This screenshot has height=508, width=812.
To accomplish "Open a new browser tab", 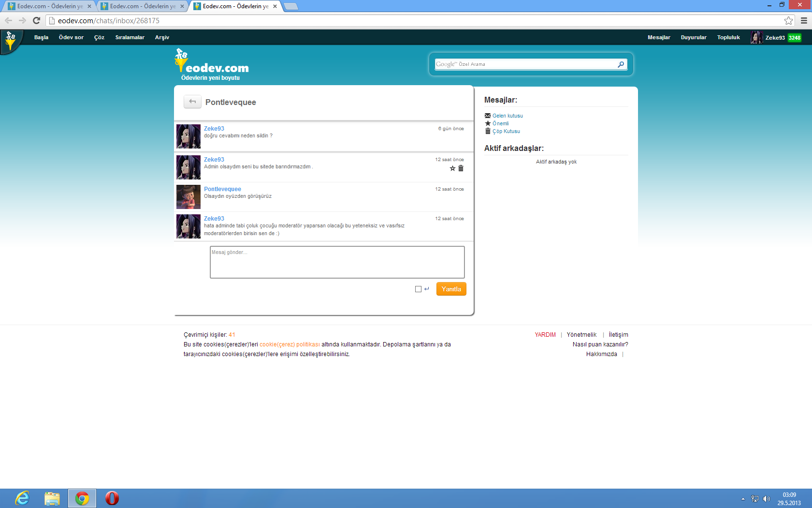I will click(291, 6).
